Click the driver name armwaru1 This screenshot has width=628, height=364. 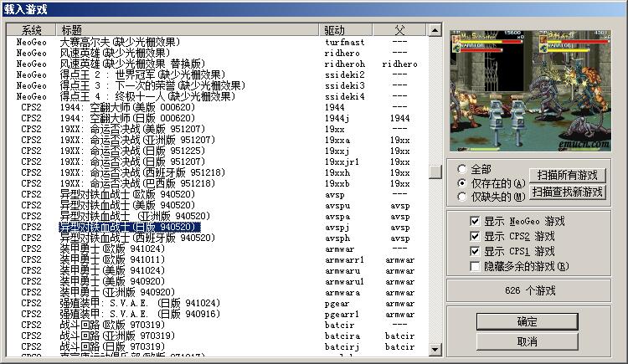(344, 281)
